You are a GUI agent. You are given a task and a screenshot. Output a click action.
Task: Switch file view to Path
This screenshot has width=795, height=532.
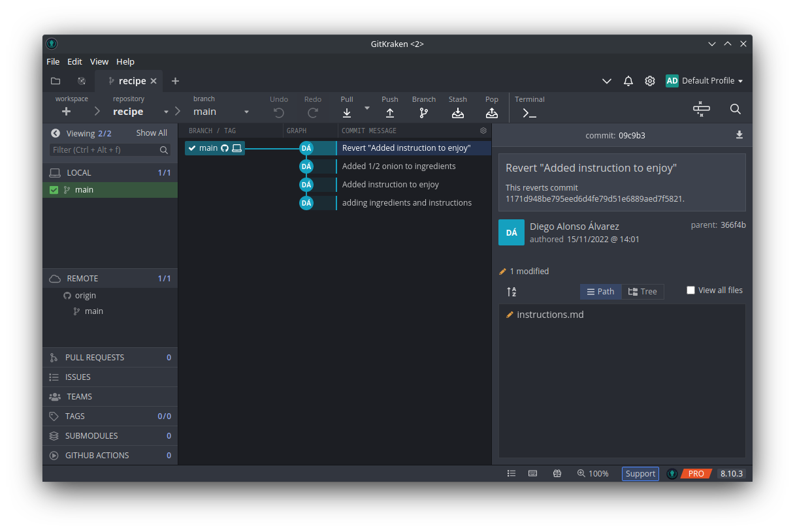click(601, 292)
